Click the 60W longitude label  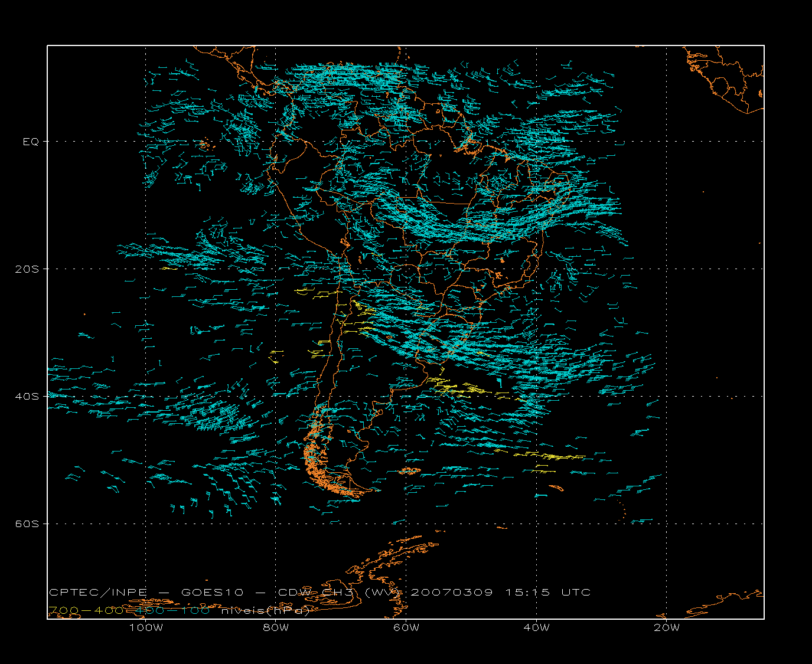point(406,627)
